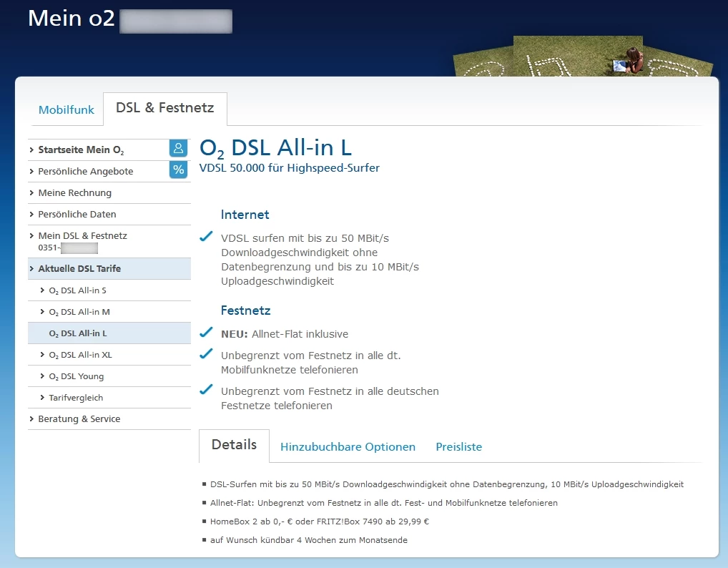
Task: Click the HomeBox 2 ab 0,- € detail line
Action: [x=320, y=522]
